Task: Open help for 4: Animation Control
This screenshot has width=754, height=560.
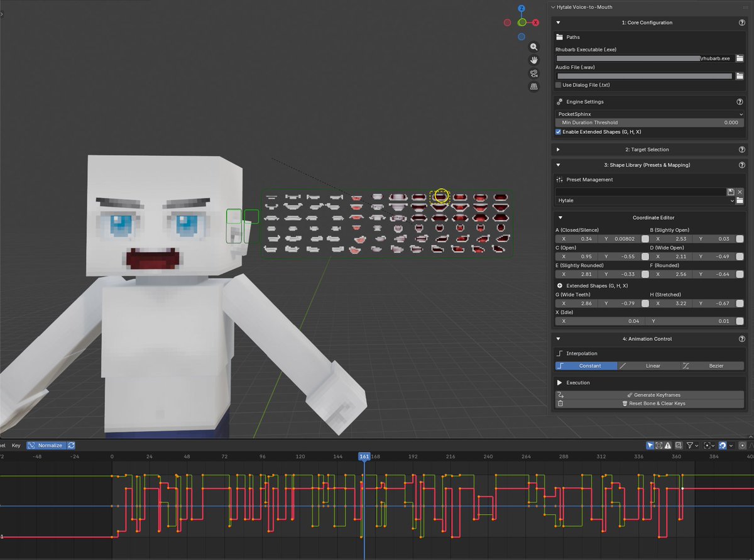Action: pyautogui.click(x=741, y=339)
